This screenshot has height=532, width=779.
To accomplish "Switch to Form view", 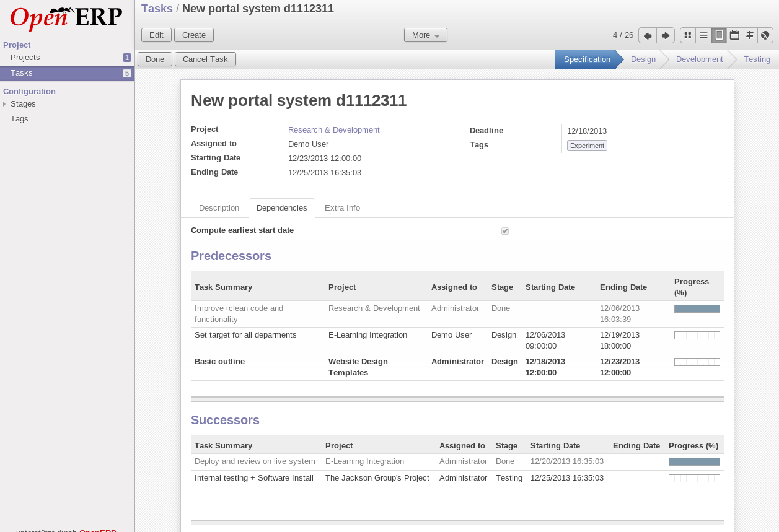I will coord(719,35).
